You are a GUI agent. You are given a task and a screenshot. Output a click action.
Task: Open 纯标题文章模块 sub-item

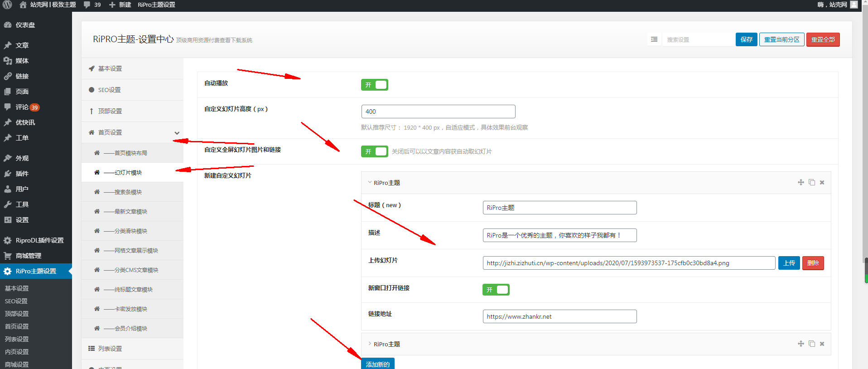point(132,289)
